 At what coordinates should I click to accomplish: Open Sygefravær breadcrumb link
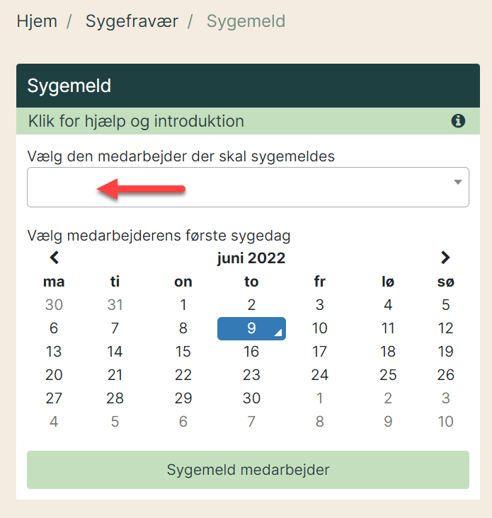132,21
